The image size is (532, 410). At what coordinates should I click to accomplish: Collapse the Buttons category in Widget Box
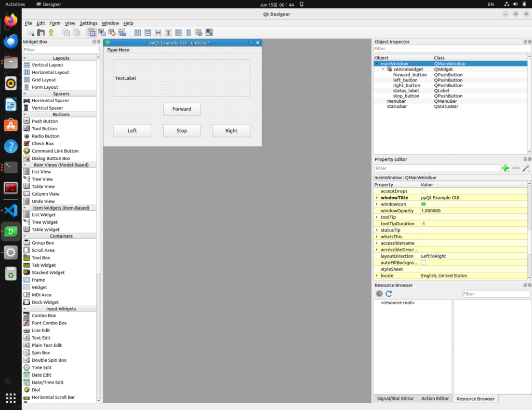point(25,114)
